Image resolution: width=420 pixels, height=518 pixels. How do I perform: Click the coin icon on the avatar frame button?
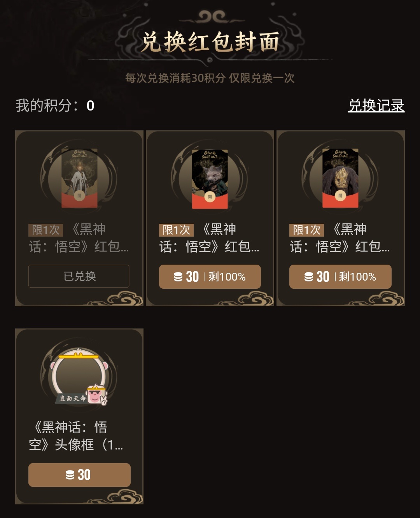(x=70, y=475)
